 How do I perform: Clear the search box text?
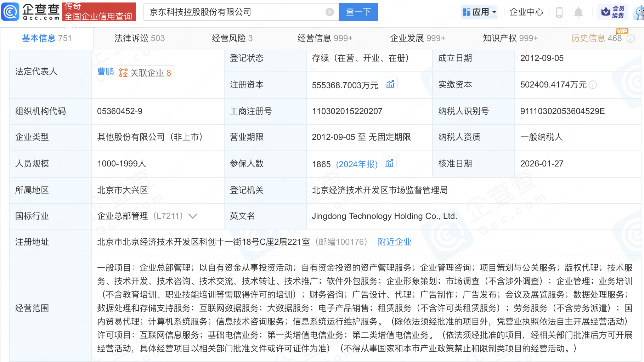(x=329, y=12)
